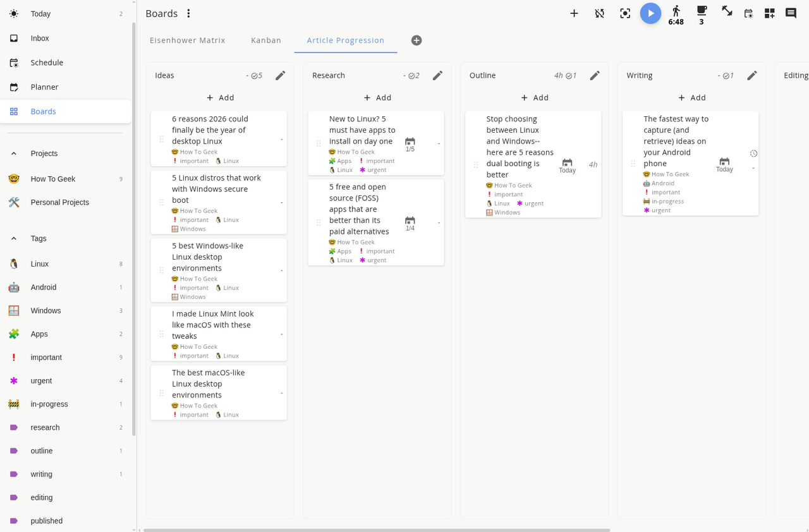The width and height of the screenshot is (809, 532).
Task: Open the Boards three-dot menu
Action: [188, 13]
